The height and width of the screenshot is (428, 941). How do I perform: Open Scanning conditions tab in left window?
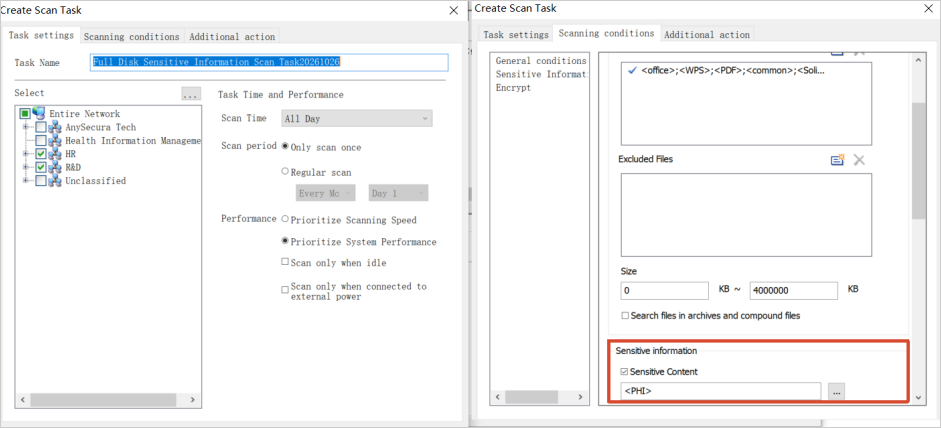[131, 37]
